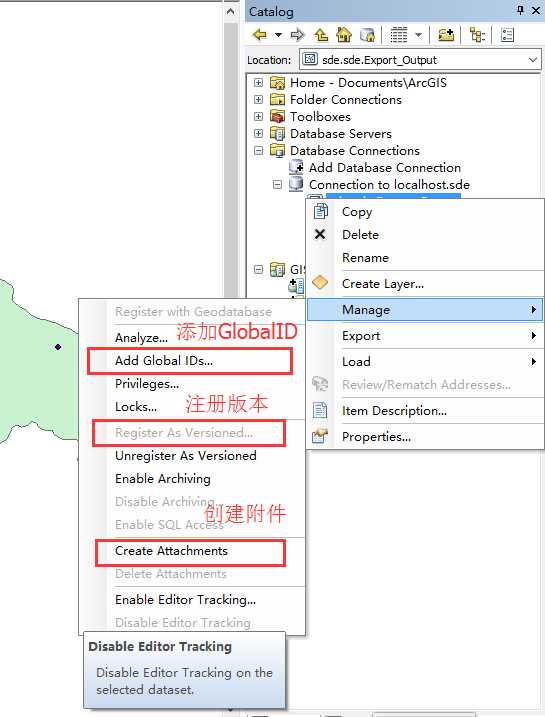
Task: Collapse the Connection to localhost.sde node
Action: [x=277, y=185]
